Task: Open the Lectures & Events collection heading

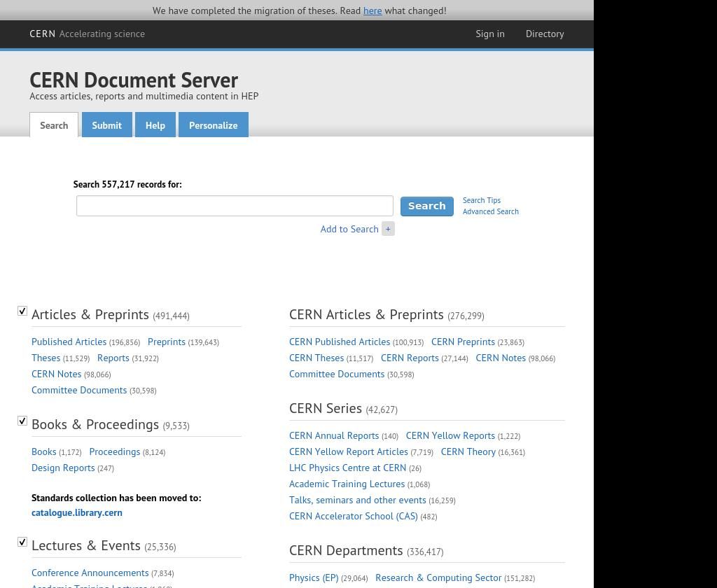Action: tap(86, 545)
